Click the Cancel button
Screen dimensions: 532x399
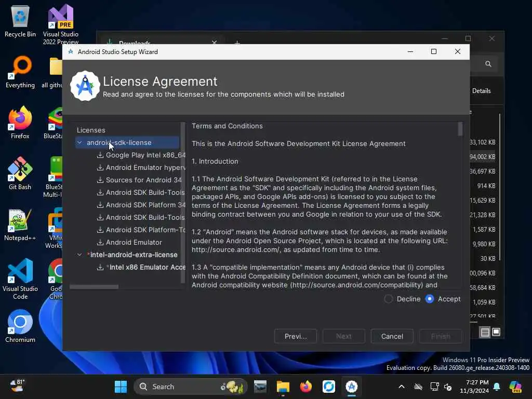coord(392,336)
